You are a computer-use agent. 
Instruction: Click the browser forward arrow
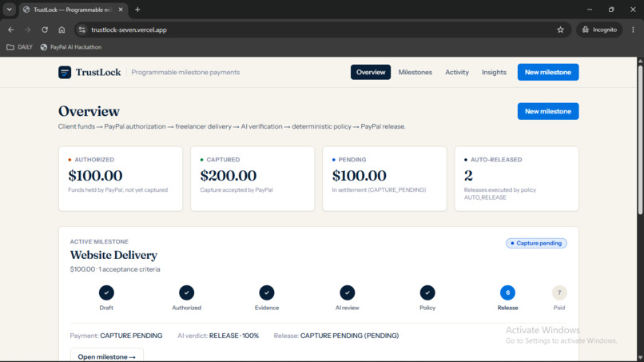point(27,30)
